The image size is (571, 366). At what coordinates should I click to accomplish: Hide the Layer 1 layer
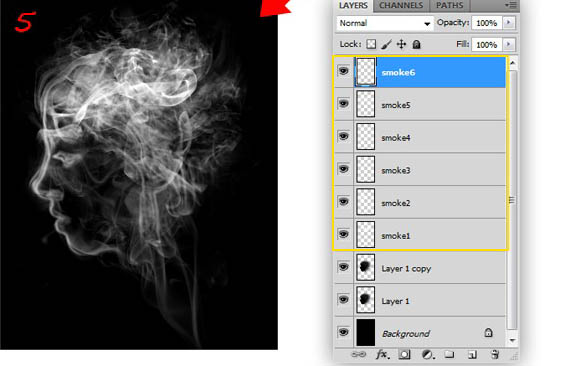[343, 300]
